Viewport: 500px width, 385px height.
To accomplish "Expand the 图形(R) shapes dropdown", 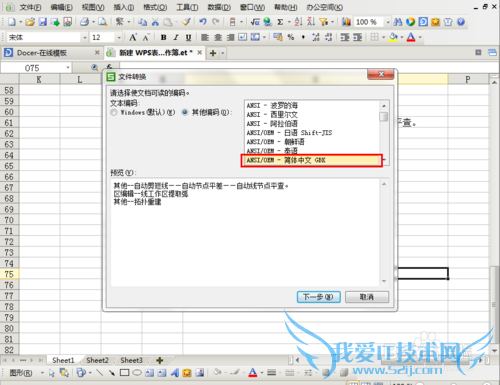I will 42,372.
